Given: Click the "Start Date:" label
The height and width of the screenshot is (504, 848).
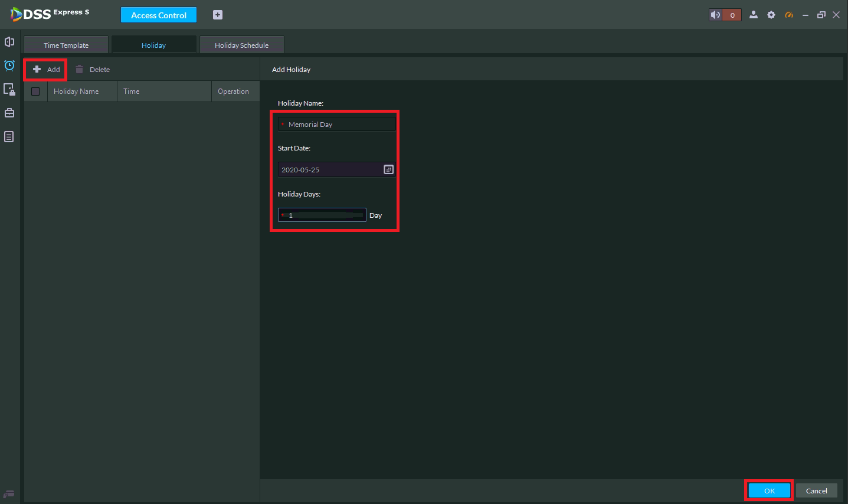Looking at the screenshot, I should coord(294,148).
